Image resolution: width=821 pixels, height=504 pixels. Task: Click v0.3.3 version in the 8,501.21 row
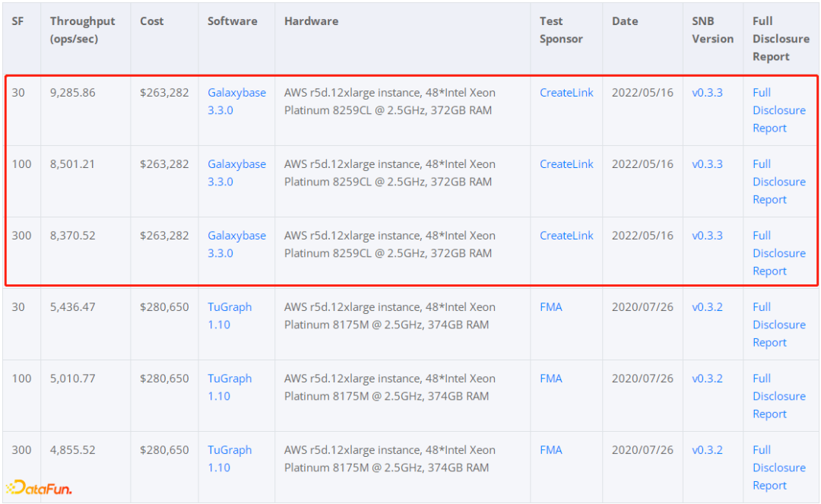coord(707,164)
